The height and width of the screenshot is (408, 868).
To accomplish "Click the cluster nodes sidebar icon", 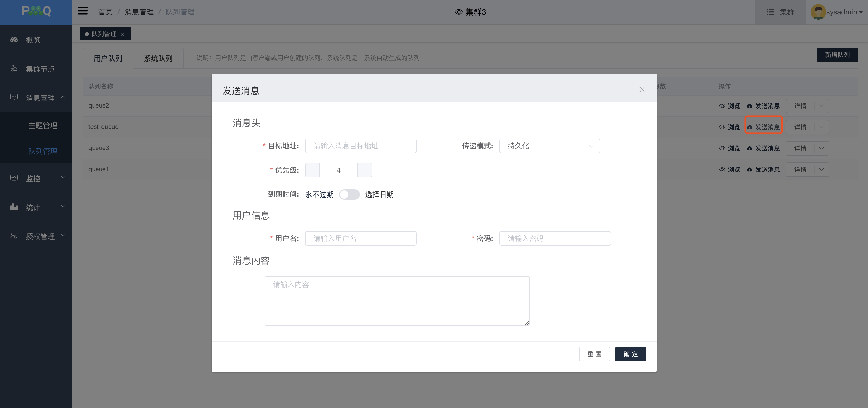I will (14, 69).
